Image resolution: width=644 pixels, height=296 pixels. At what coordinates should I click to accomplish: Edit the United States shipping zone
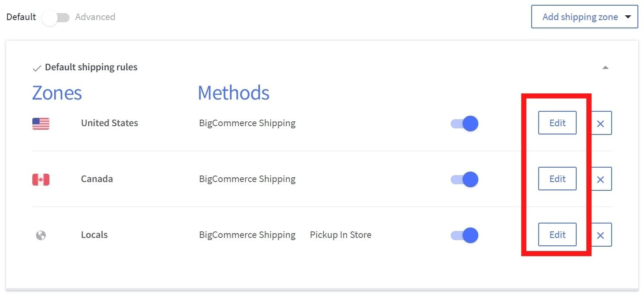[x=557, y=123]
